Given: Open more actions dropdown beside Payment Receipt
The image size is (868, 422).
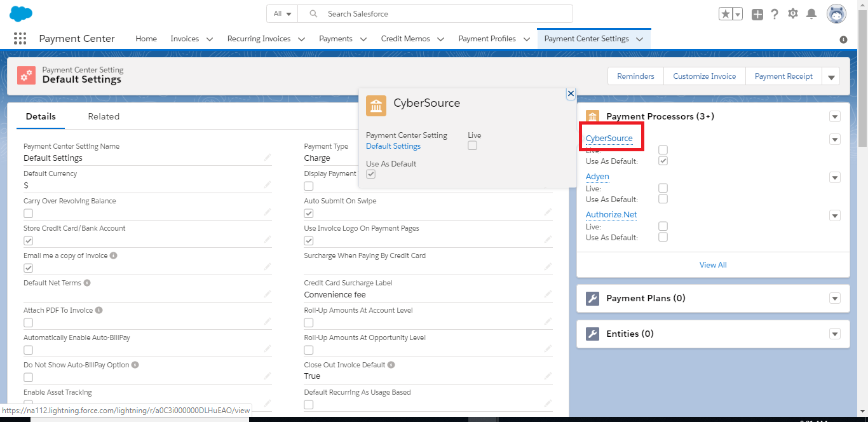Looking at the screenshot, I should (831, 77).
